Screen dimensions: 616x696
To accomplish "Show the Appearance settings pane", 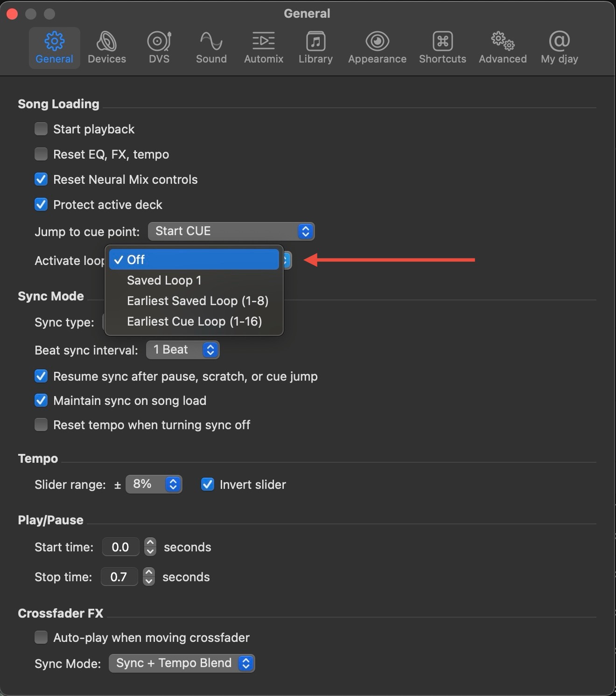I will coord(377,48).
